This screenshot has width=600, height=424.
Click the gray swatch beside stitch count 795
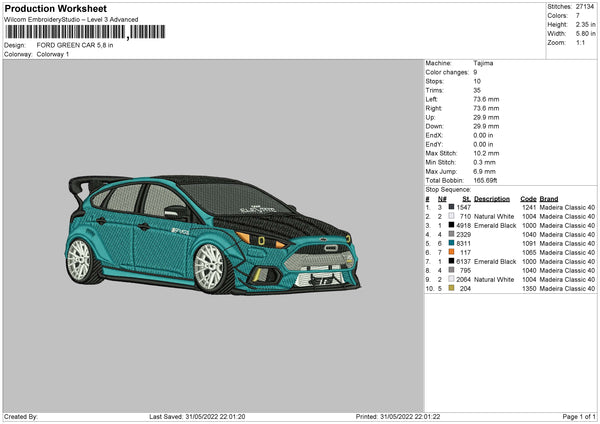point(452,270)
